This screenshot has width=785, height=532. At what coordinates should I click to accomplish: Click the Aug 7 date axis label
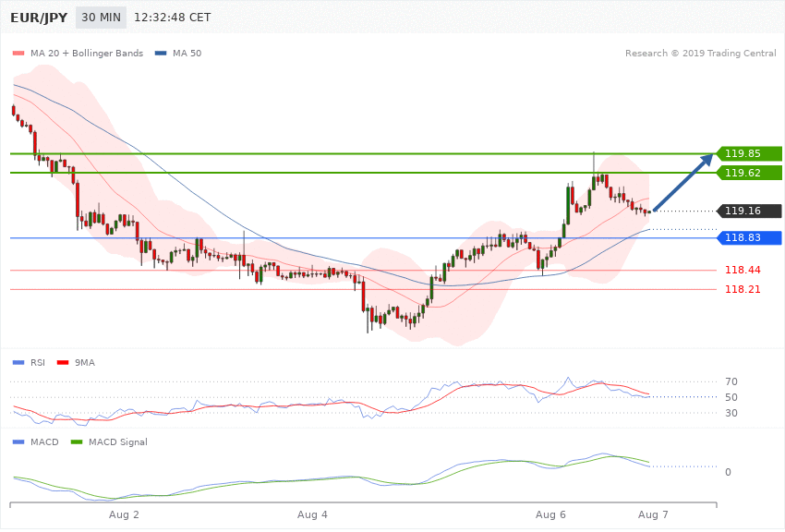pos(653,515)
